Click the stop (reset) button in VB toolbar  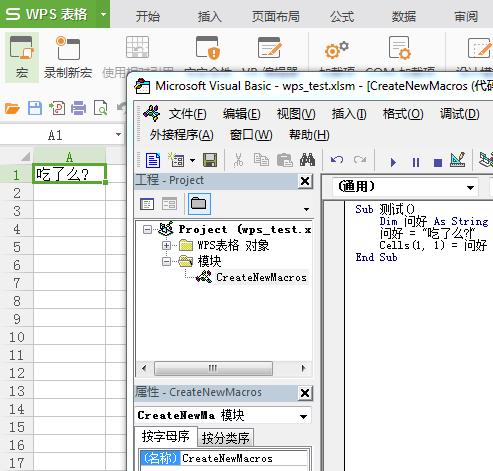[438, 163]
